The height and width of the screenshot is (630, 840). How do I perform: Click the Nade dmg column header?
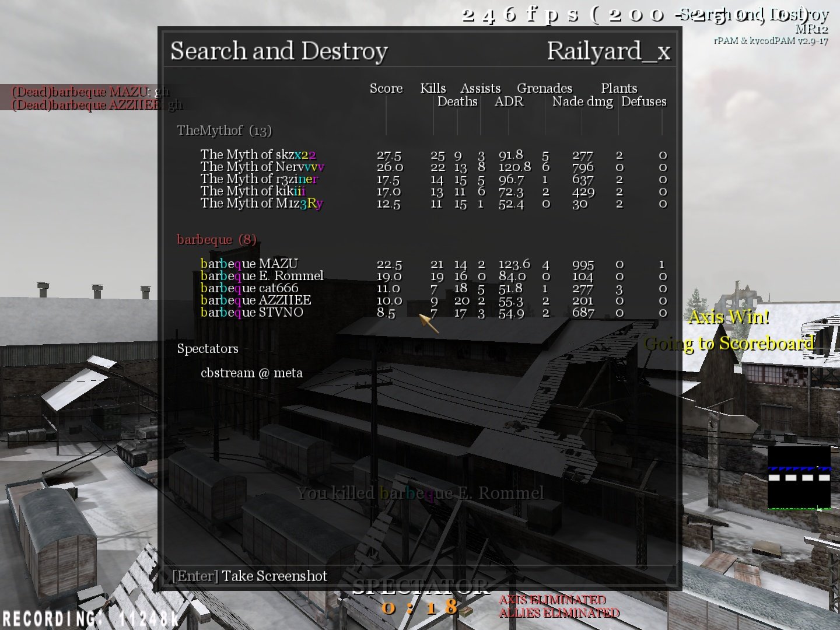click(x=582, y=102)
